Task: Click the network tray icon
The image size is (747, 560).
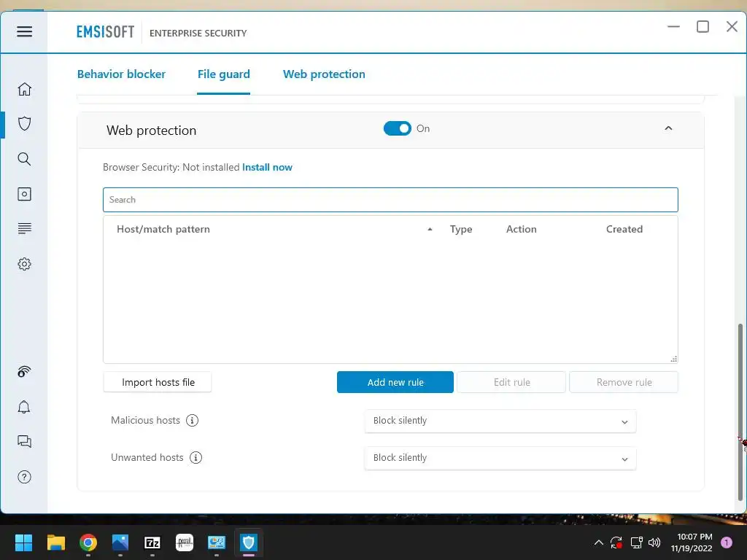Action: [636, 542]
